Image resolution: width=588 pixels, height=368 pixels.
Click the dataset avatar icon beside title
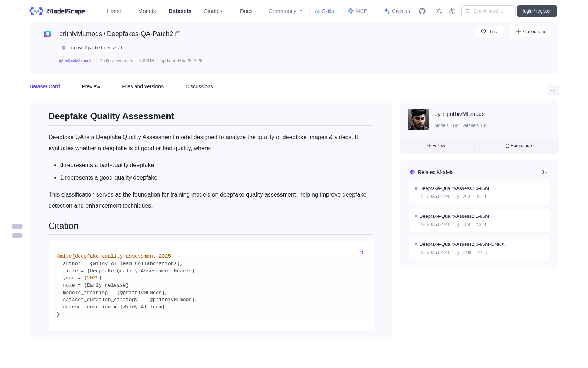47,34
